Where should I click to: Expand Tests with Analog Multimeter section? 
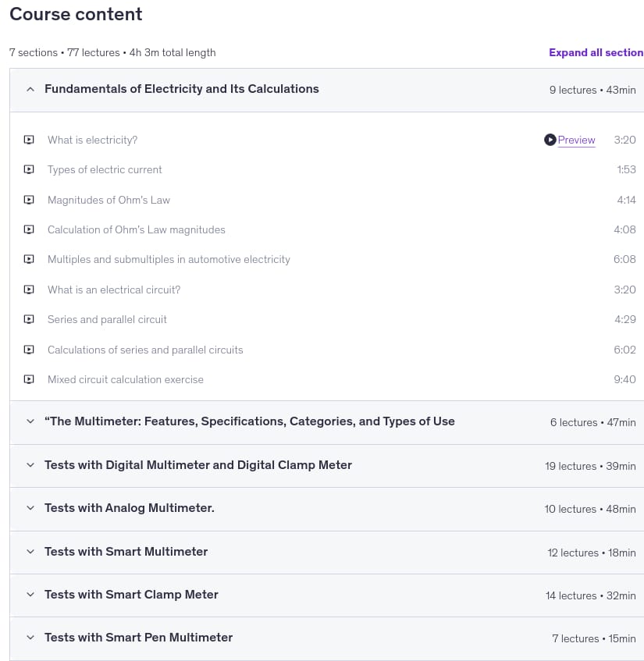pyautogui.click(x=30, y=508)
